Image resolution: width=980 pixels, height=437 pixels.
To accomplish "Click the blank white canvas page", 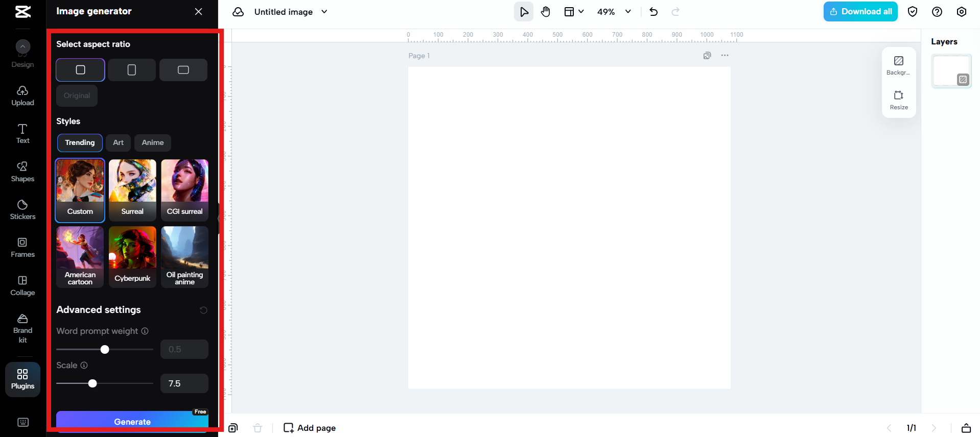I will point(569,228).
